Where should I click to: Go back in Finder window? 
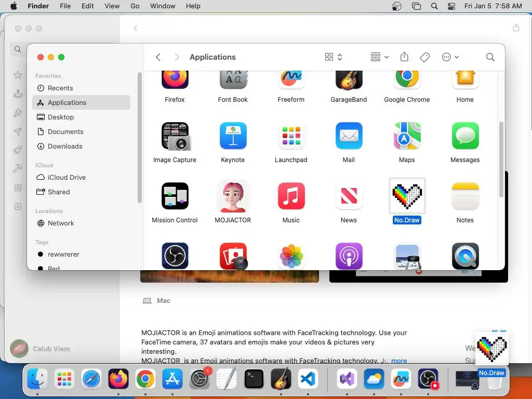click(158, 57)
